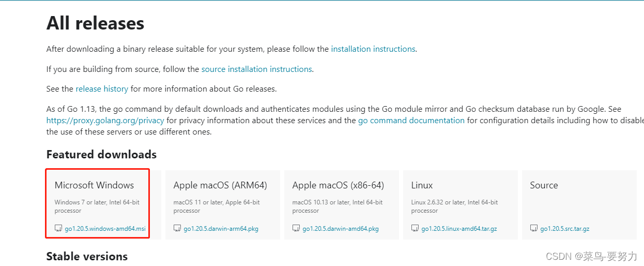644x266 pixels.
Task: Follow the release history link
Action: pyautogui.click(x=102, y=89)
